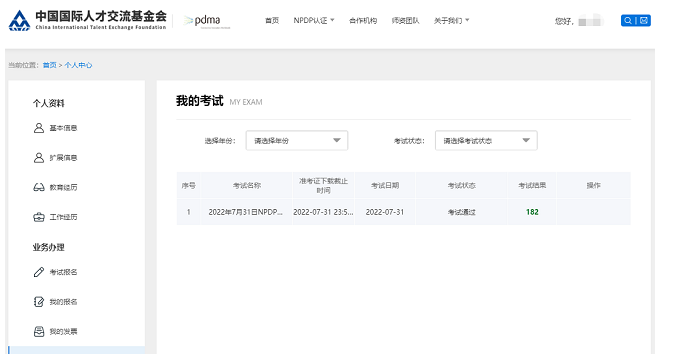Open 考试报名 in sidebar
The image size is (673, 364).
tap(63, 272)
